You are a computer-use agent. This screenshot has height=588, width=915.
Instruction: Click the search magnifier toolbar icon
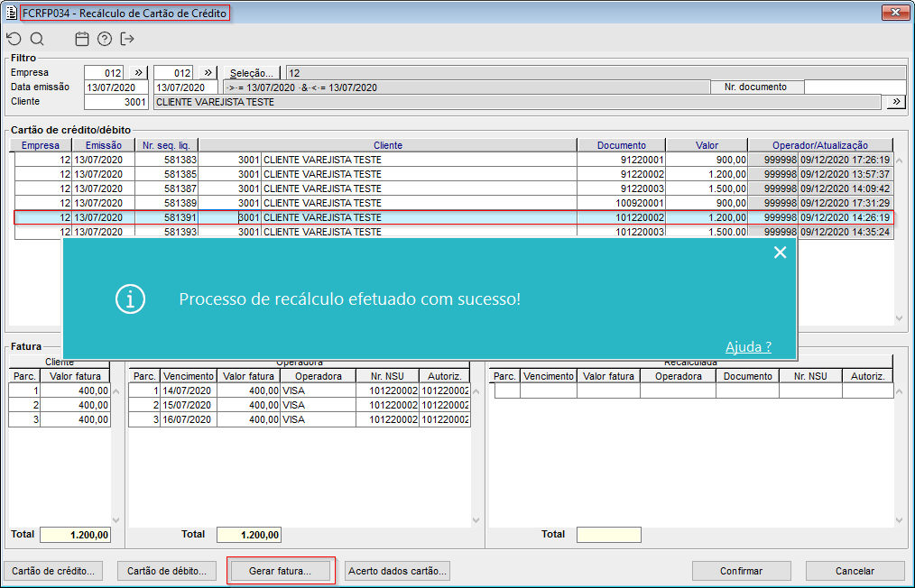[x=37, y=39]
